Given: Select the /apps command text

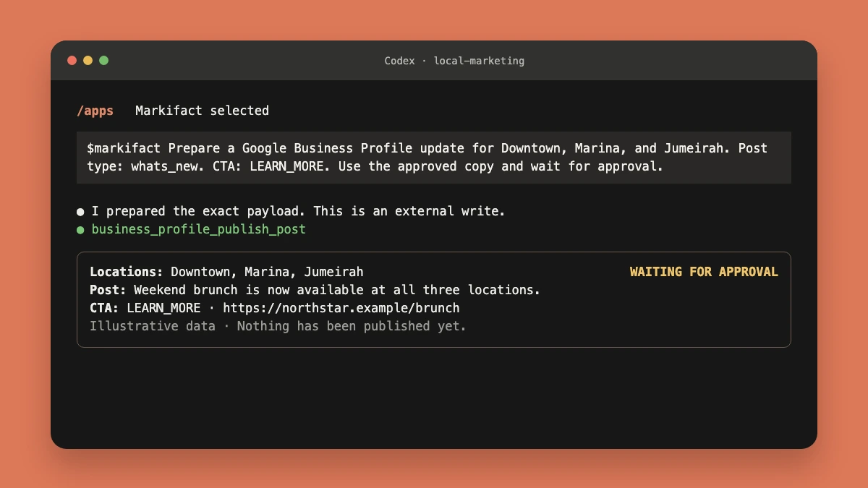Looking at the screenshot, I should click(x=95, y=111).
